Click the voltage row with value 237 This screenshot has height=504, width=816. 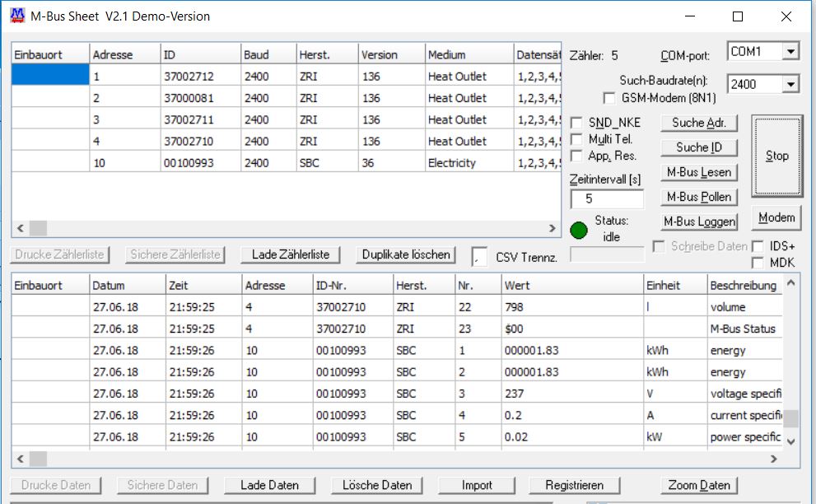397,394
